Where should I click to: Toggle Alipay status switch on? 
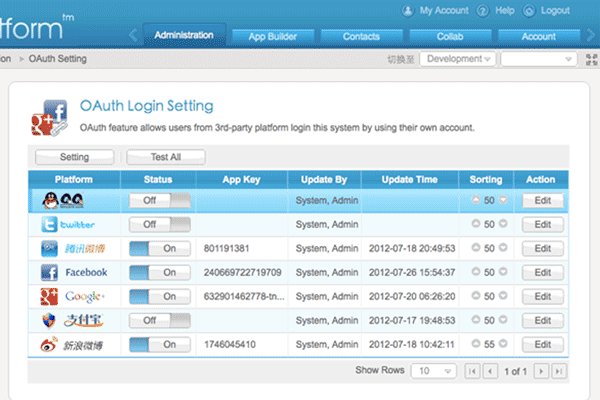[x=160, y=321]
